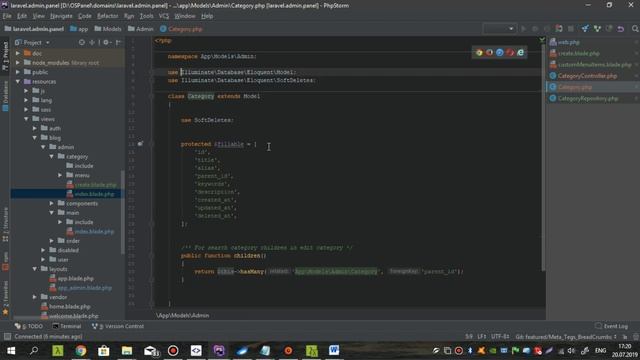Click the Project panel settings gear icon
The height and width of the screenshot is (360, 640).
[106, 42]
